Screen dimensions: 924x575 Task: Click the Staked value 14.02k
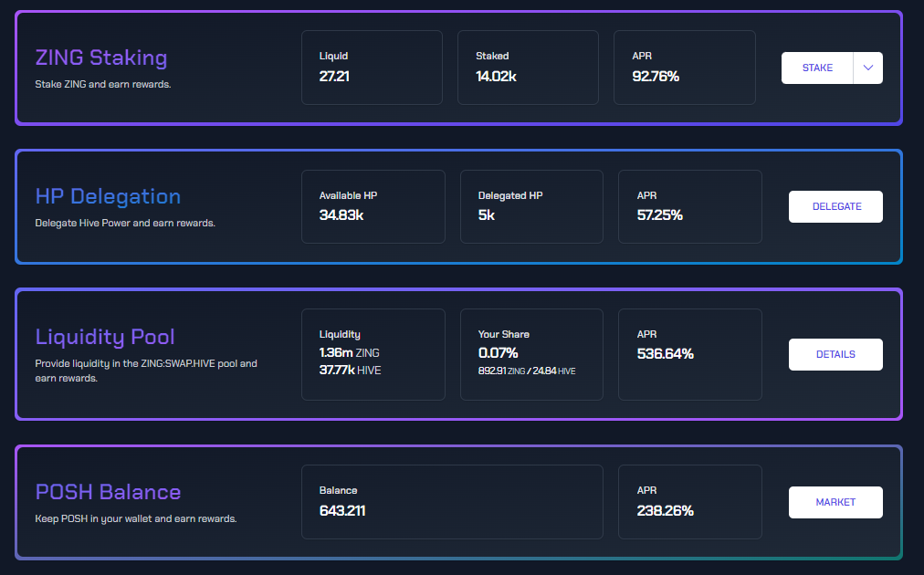click(x=496, y=76)
